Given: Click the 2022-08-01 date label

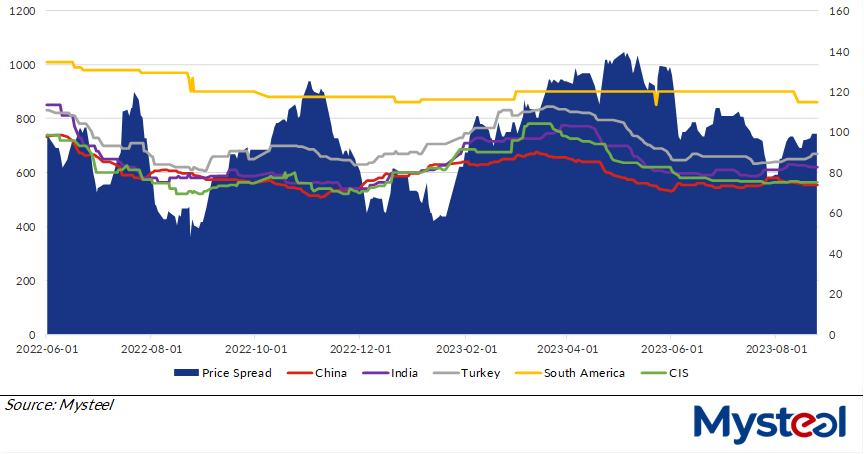Looking at the screenshot, I should coord(151,350).
